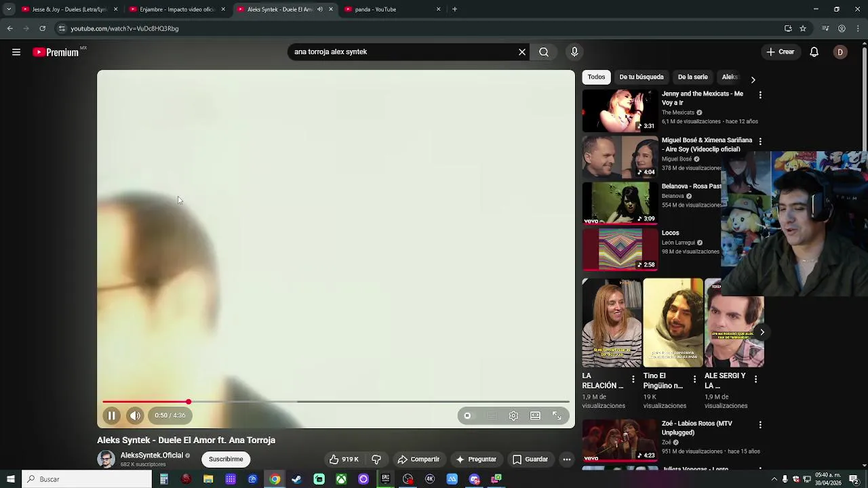This screenshot has height=488, width=868.
Task: Select the De la serie chip
Action: pos(693,77)
